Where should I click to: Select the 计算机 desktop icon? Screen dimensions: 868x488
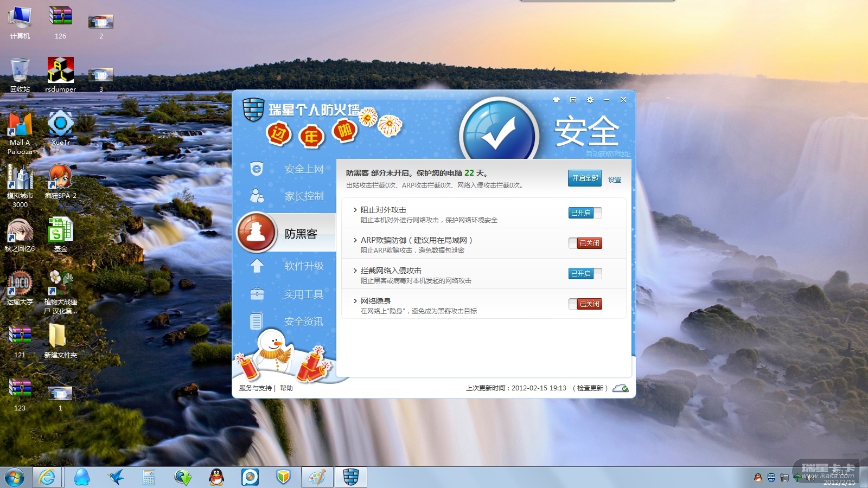pyautogui.click(x=20, y=23)
